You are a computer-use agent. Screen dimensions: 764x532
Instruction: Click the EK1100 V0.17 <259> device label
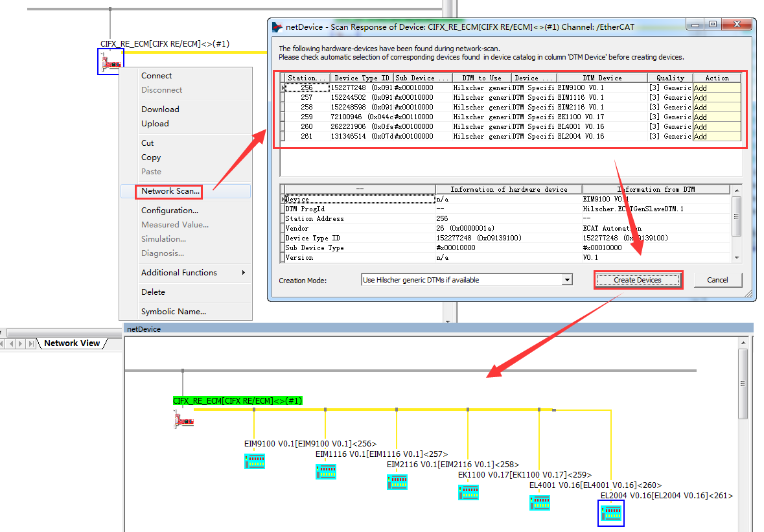pos(525,475)
